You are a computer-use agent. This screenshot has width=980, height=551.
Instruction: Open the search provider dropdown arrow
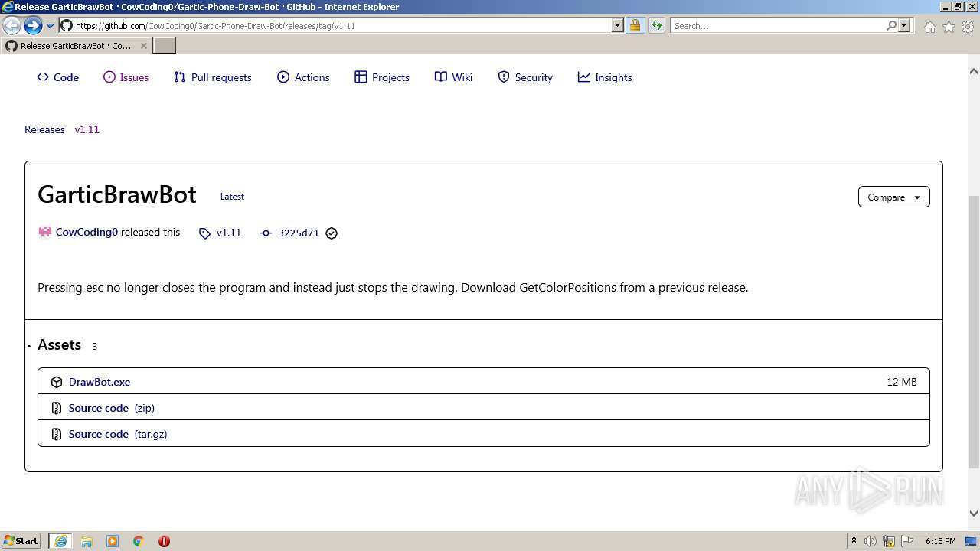click(x=904, y=25)
